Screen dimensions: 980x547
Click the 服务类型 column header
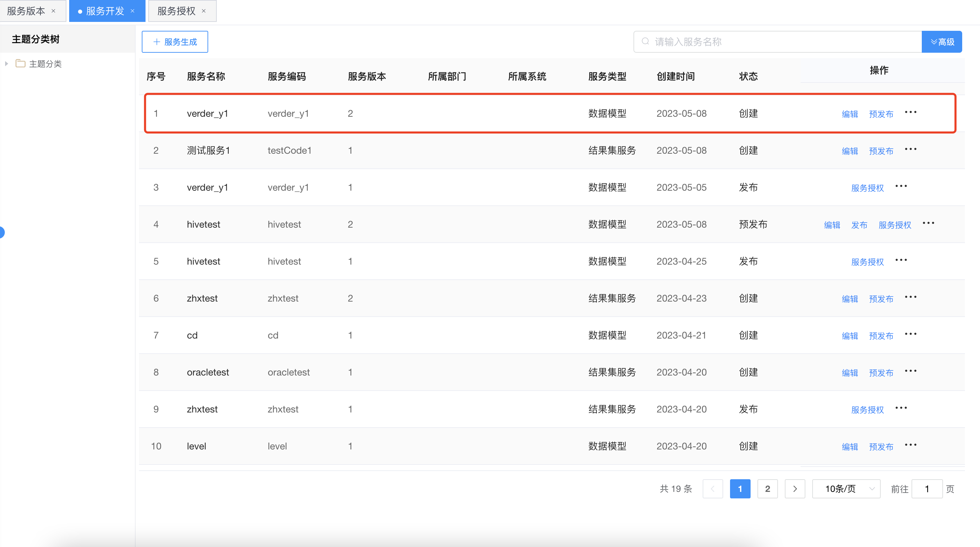click(607, 76)
